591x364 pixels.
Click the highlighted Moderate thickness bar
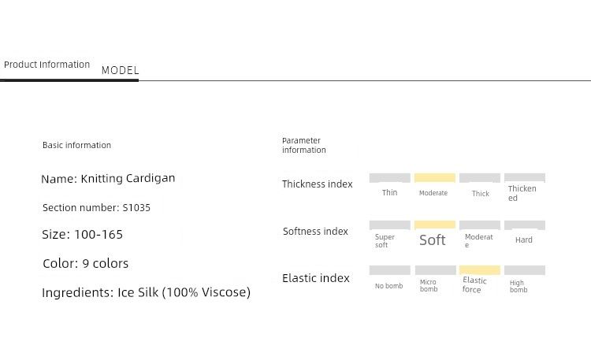pos(435,178)
